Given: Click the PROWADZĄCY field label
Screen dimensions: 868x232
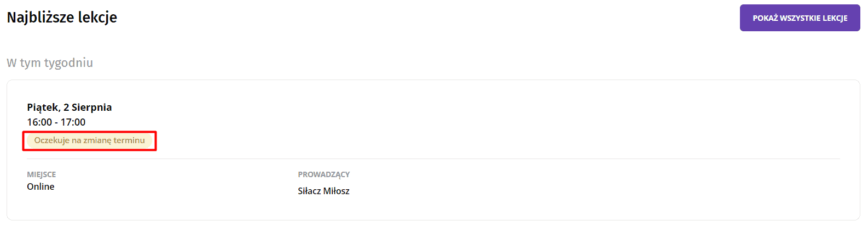Looking at the screenshot, I should pyautogui.click(x=324, y=174).
